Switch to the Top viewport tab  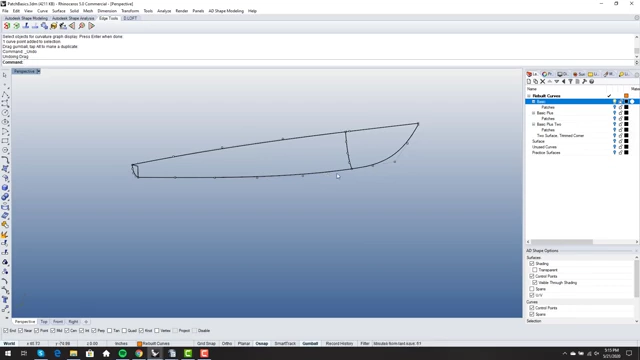[44, 322]
